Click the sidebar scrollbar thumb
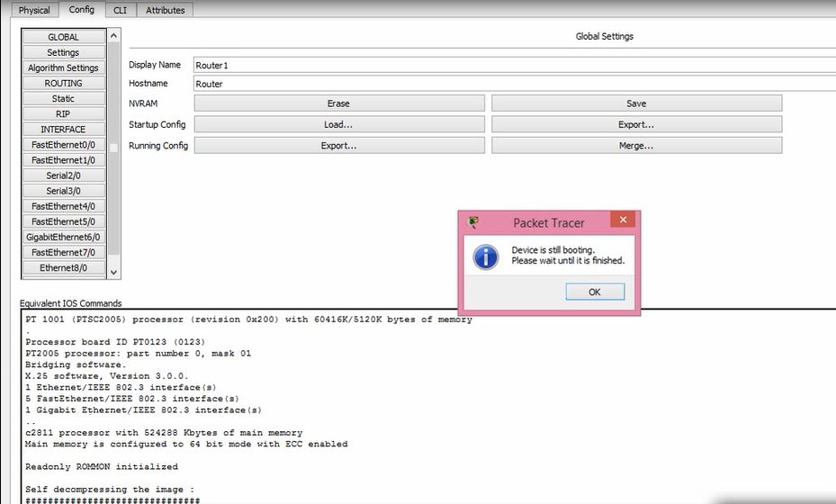 coord(113,148)
